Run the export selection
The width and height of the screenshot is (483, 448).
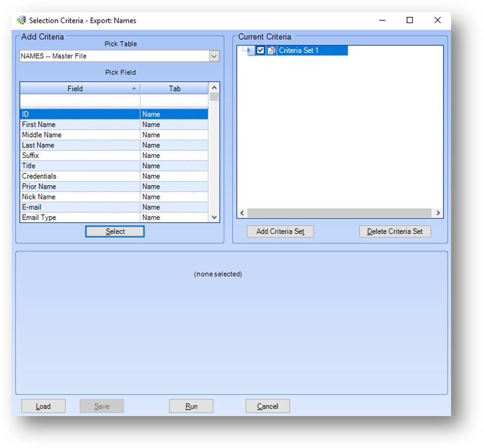tap(191, 406)
